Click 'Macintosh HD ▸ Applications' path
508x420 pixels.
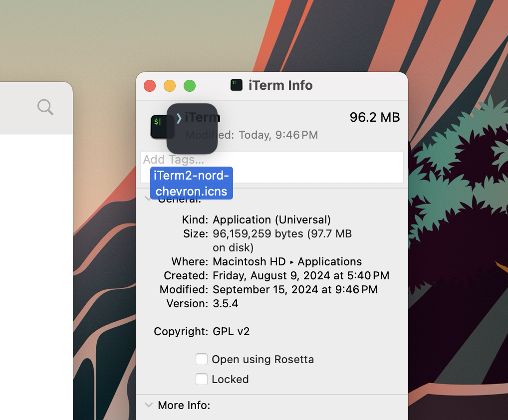[x=287, y=261]
